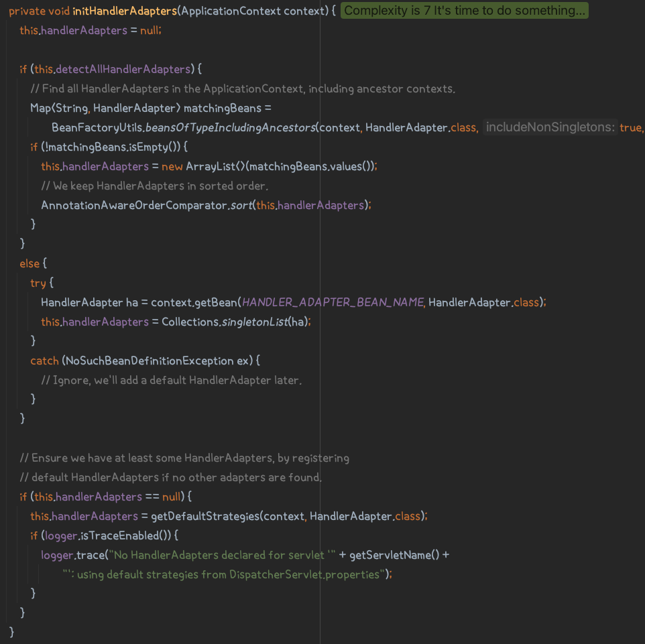The height and width of the screenshot is (644, 645).
Task: Click the green "Complexity is 7" hint badge
Action: pos(464,11)
